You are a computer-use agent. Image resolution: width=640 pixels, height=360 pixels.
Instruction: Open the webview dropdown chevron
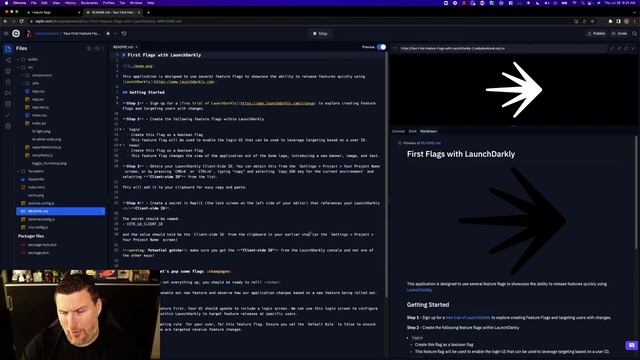(633, 48)
